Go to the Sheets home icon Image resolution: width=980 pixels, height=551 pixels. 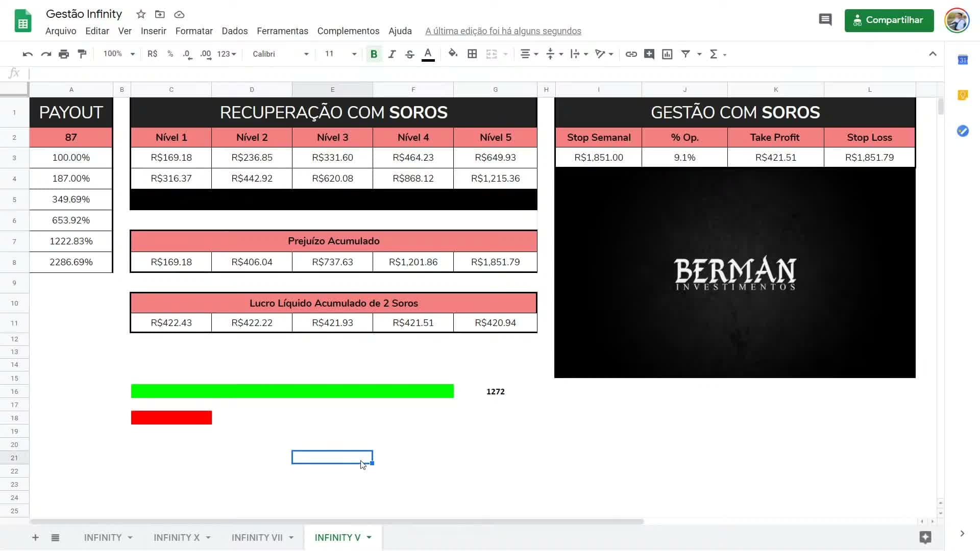click(23, 21)
